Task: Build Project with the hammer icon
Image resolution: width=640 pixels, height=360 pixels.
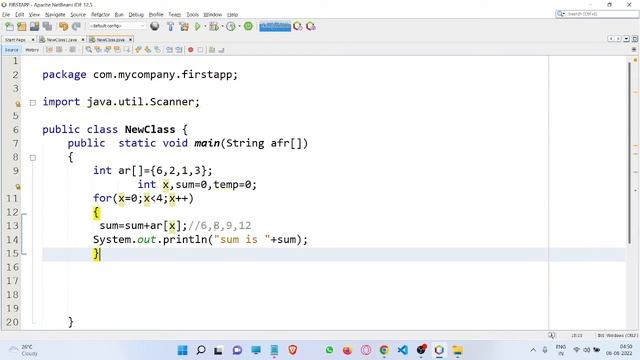Action: point(171,27)
